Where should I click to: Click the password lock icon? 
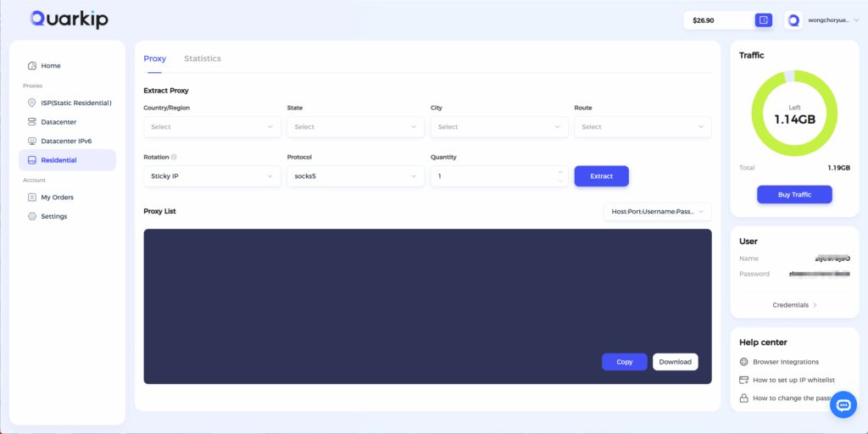(744, 398)
